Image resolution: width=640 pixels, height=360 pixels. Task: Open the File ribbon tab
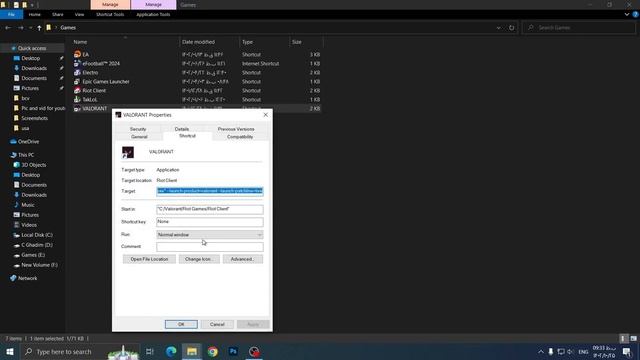(11, 14)
